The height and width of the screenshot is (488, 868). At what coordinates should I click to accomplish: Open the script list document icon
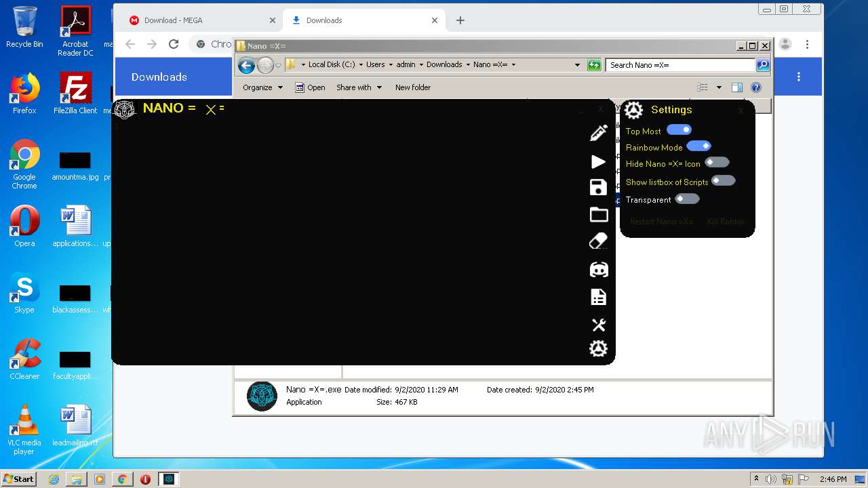pos(598,297)
